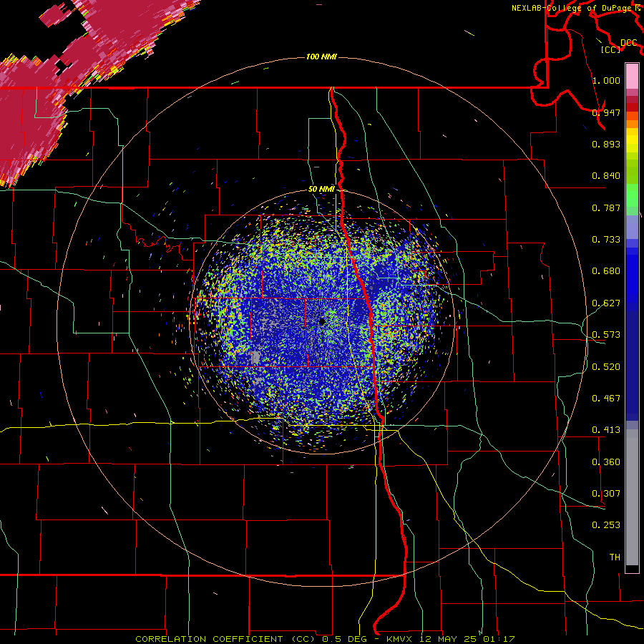644x644 pixels.
Task: Select the 0.307 scale value
Action: (x=606, y=494)
